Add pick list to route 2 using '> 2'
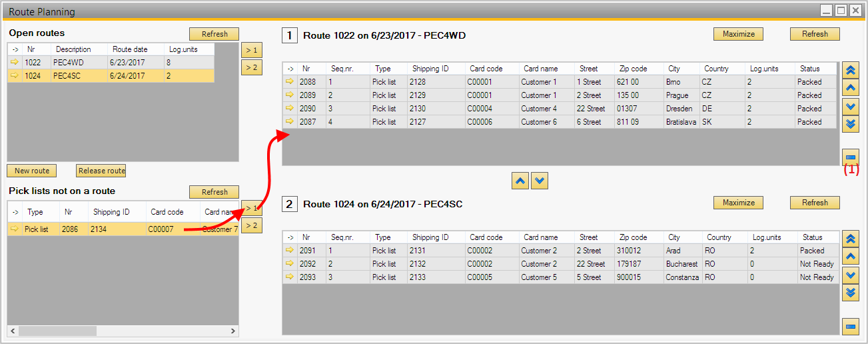 click(251, 226)
